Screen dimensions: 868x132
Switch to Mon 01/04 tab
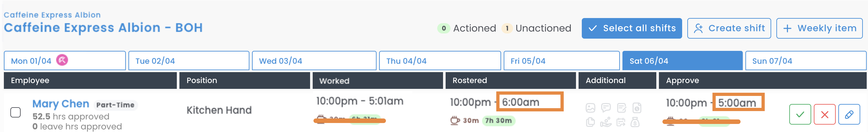[31, 61]
